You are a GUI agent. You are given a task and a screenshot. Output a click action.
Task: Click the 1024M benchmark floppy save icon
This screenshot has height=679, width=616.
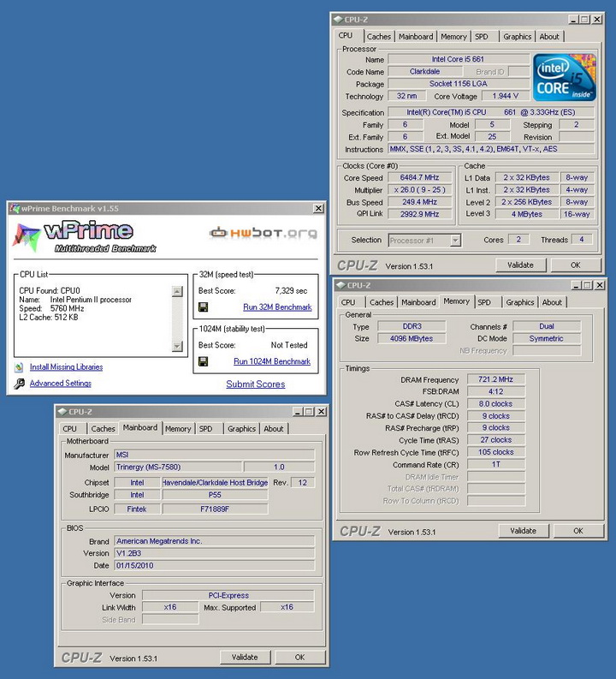click(x=203, y=361)
